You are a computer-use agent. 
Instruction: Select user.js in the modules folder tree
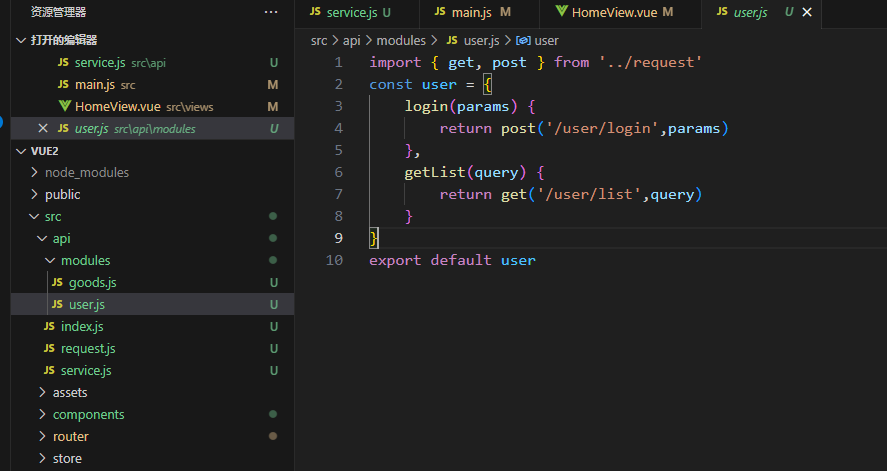click(152, 304)
